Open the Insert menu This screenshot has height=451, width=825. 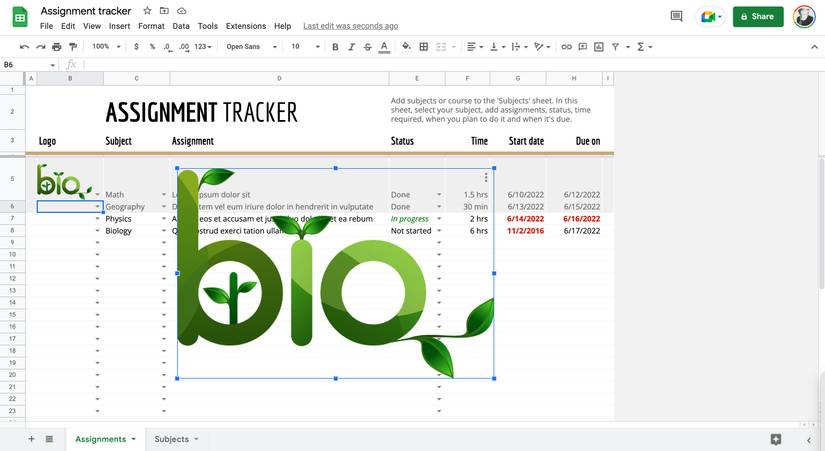(119, 26)
